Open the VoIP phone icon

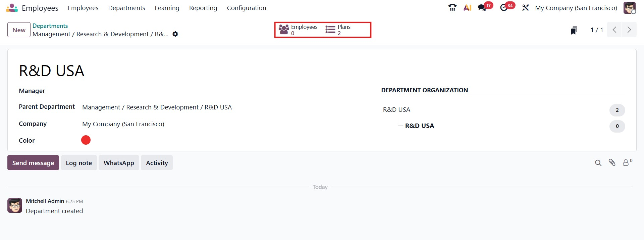click(452, 8)
